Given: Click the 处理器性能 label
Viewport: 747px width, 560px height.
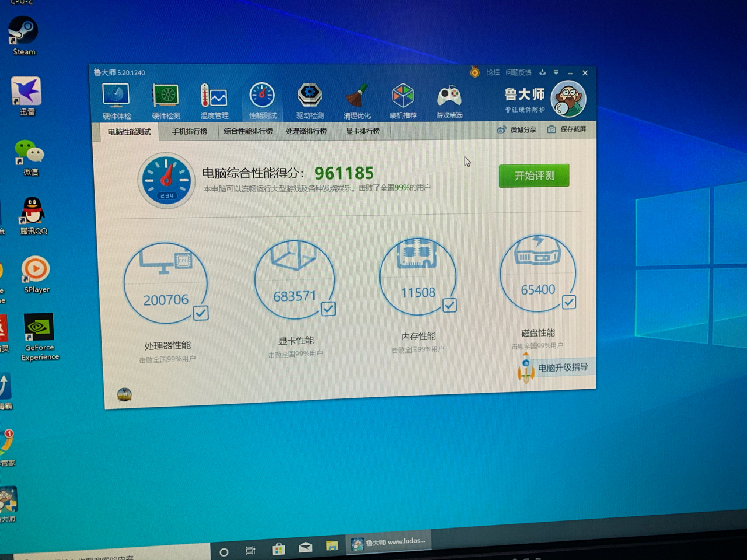Looking at the screenshot, I should [167, 346].
